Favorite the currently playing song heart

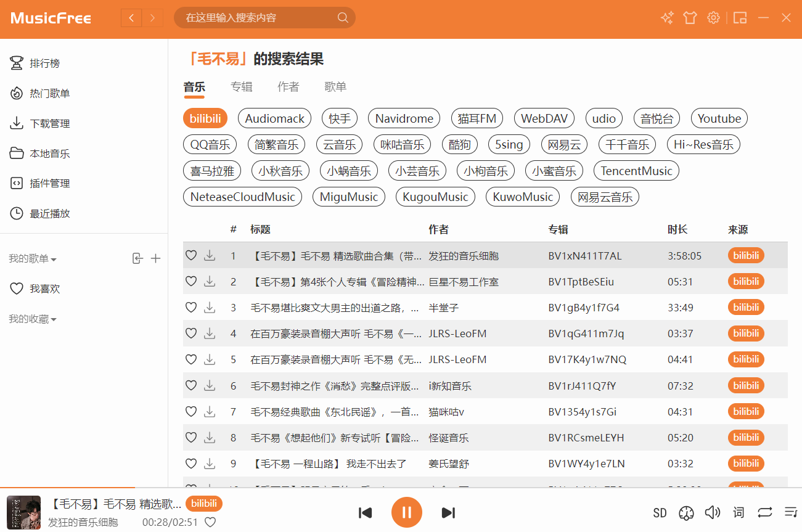(210, 522)
